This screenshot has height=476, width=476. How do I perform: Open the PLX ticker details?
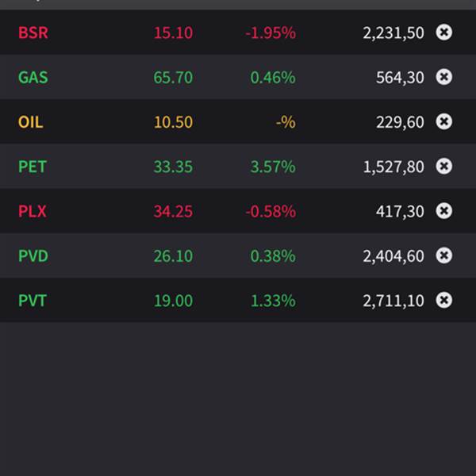[33, 211]
